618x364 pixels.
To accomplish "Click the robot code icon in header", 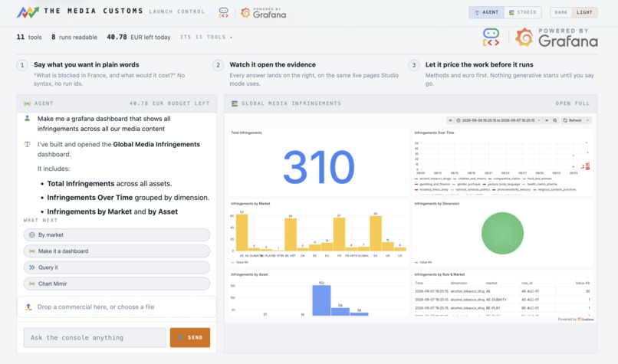I will (223, 12).
